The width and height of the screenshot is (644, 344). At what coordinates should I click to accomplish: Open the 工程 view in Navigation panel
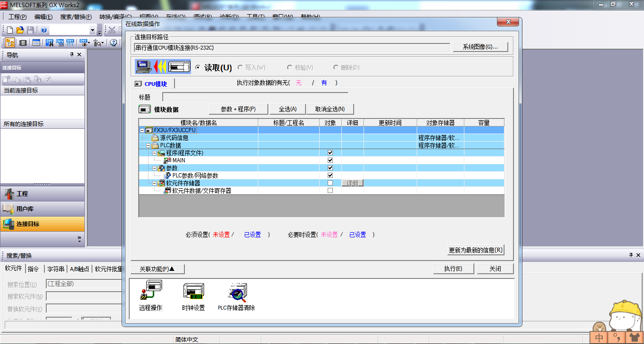point(42,194)
